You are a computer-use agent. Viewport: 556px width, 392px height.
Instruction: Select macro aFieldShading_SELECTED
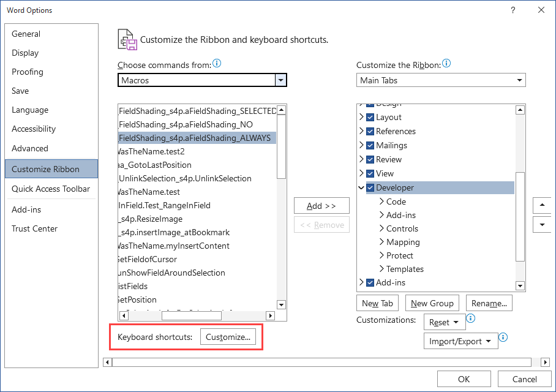(x=197, y=111)
